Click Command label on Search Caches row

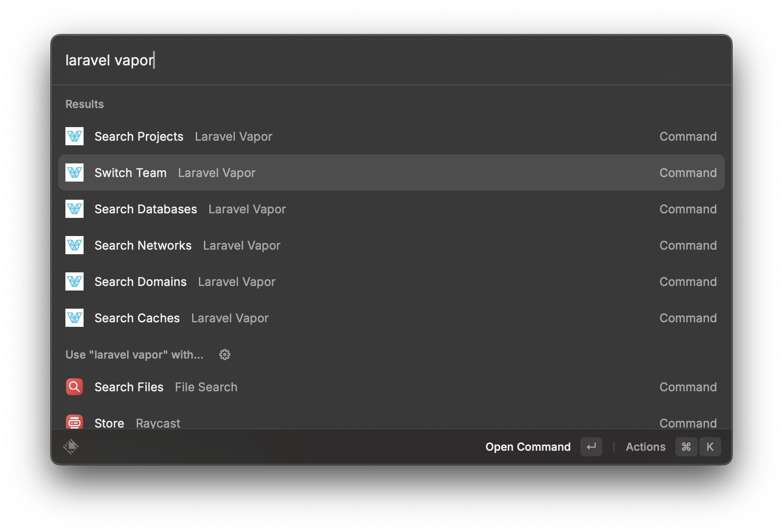coord(688,318)
